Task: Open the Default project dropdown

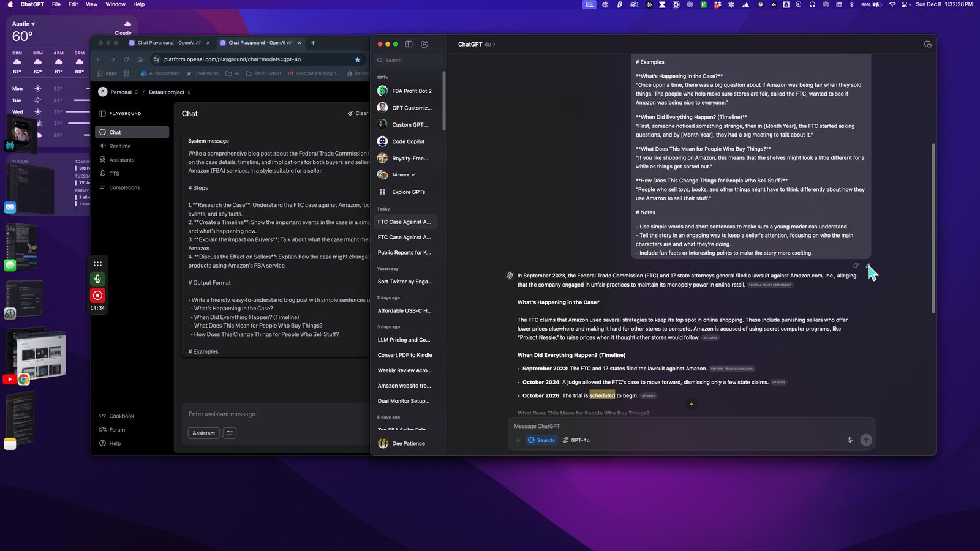Action: click(170, 92)
